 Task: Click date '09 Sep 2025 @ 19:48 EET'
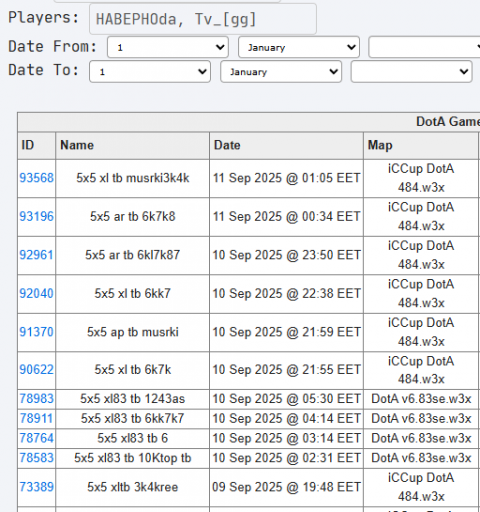click(x=287, y=487)
